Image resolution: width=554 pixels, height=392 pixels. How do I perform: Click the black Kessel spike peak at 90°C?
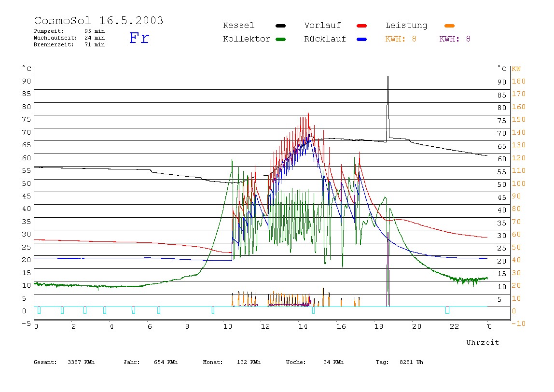point(388,78)
